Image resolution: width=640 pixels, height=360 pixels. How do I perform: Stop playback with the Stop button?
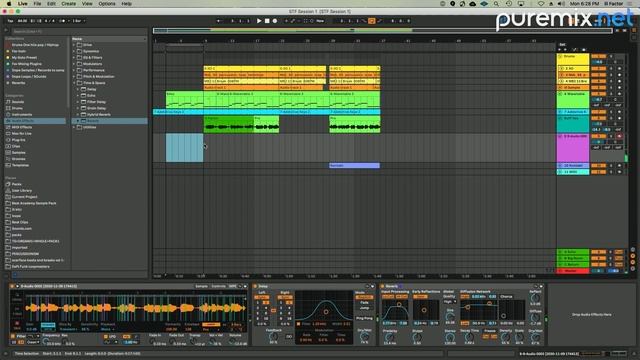(x=267, y=21)
